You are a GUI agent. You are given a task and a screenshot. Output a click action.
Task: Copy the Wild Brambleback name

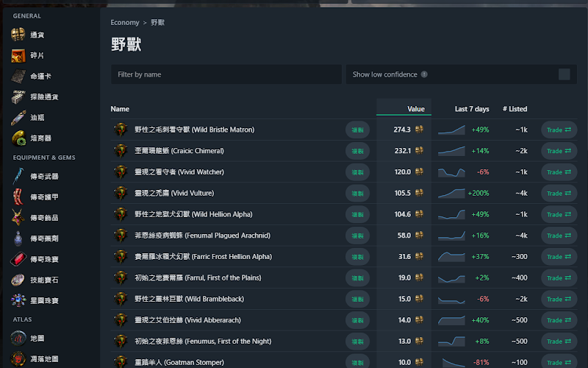357,299
